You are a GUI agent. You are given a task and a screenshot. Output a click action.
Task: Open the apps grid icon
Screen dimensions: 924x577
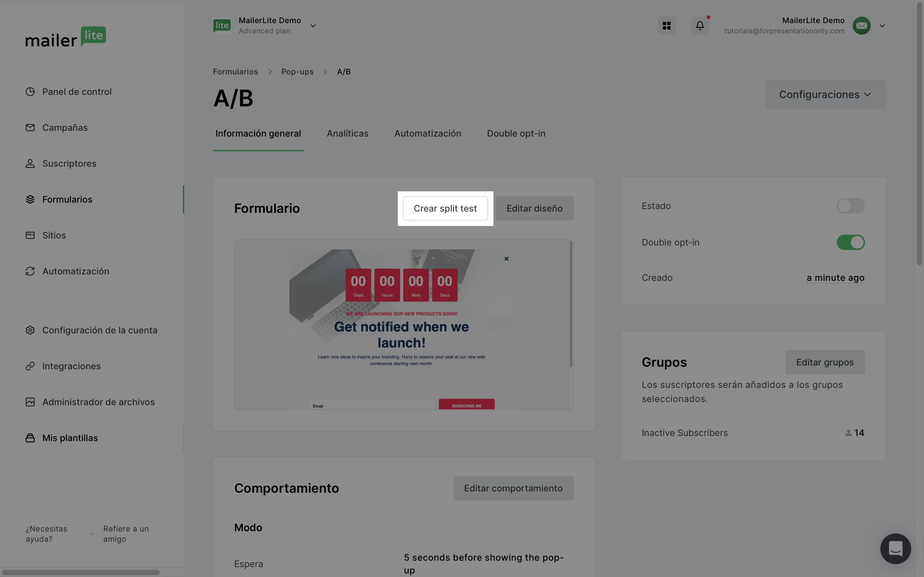[x=666, y=26]
